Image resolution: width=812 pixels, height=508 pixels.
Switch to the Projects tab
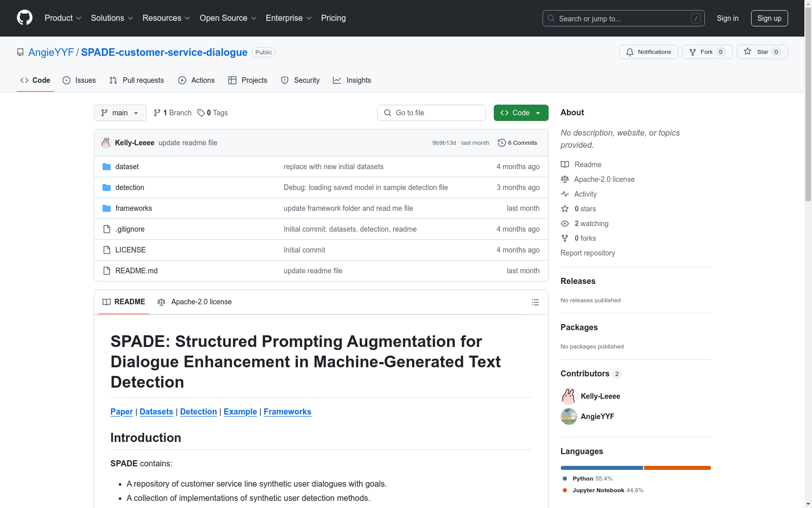point(248,80)
